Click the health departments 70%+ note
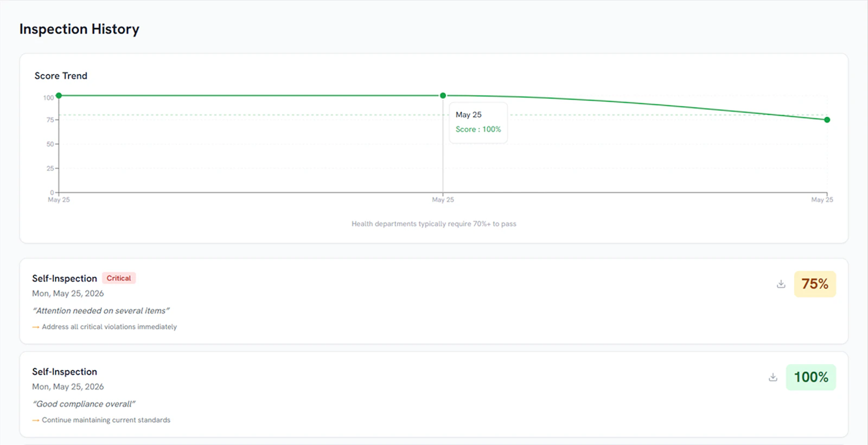 click(434, 224)
